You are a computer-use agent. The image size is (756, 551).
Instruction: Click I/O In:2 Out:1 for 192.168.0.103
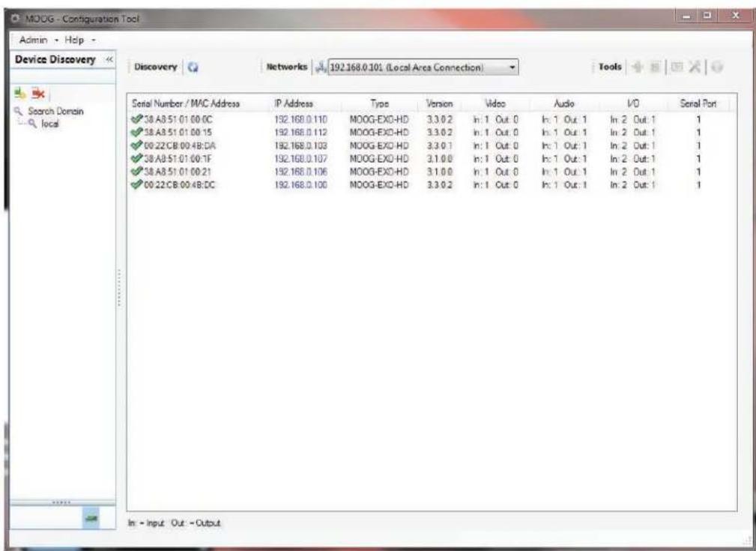pos(632,145)
